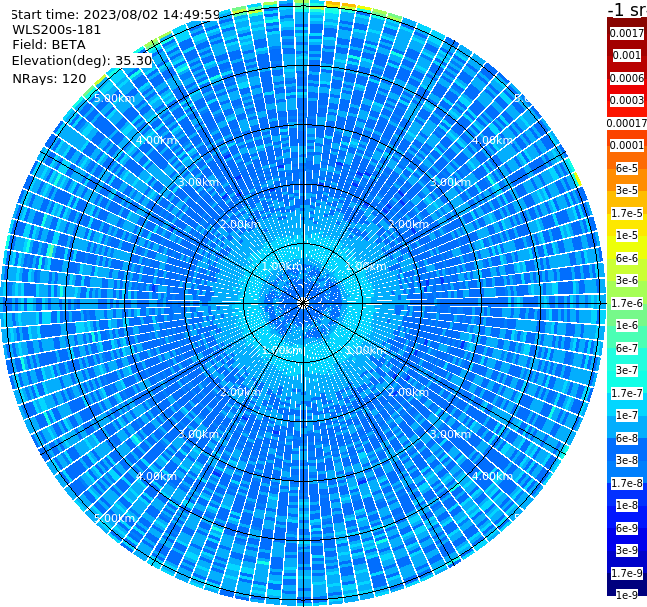Image resolution: width=647 pixels, height=607 pixels.
Task: Click the 1.7e-5 colorbar value
Action: [627, 213]
